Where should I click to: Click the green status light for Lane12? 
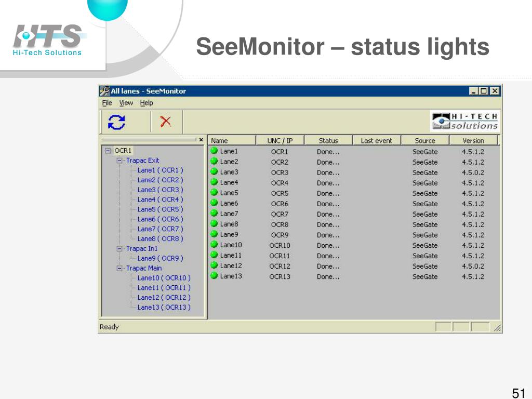pyautogui.click(x=214, y=265)
